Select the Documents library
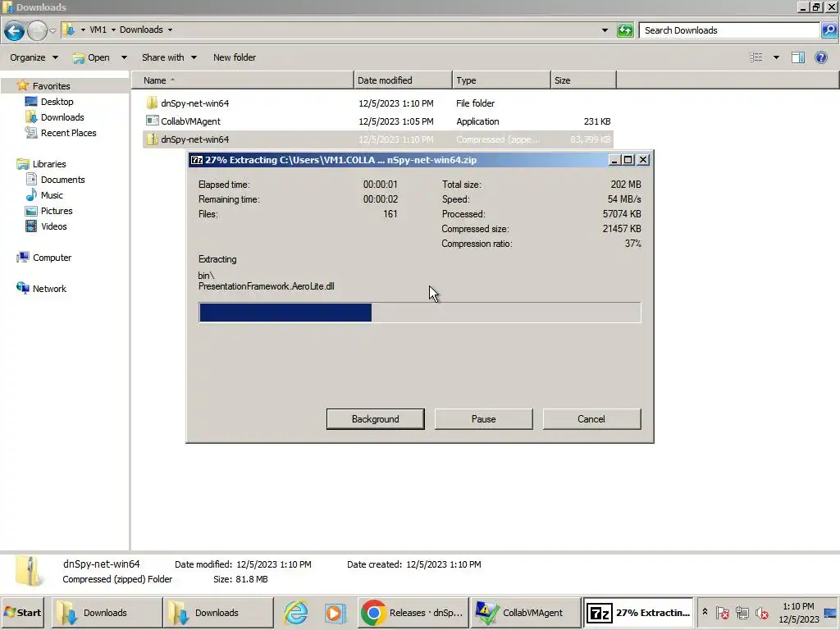The image size is (840, 630). pyautogui.click(x=62, y=180)
